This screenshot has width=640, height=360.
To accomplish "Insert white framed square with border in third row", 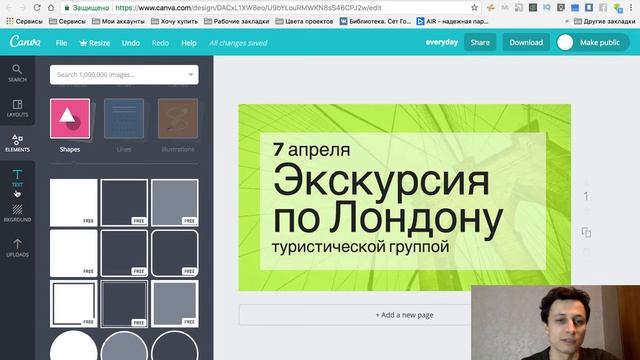I will 73,304.
